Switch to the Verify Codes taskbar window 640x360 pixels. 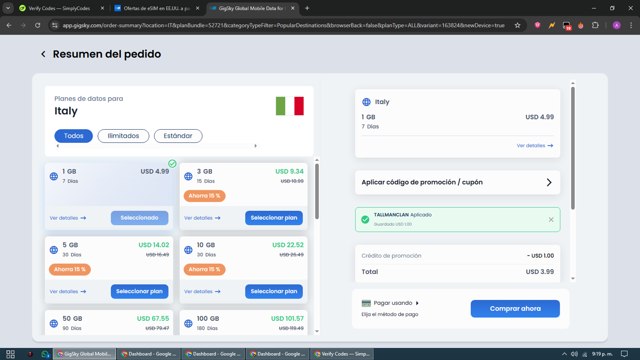(342, 354)
